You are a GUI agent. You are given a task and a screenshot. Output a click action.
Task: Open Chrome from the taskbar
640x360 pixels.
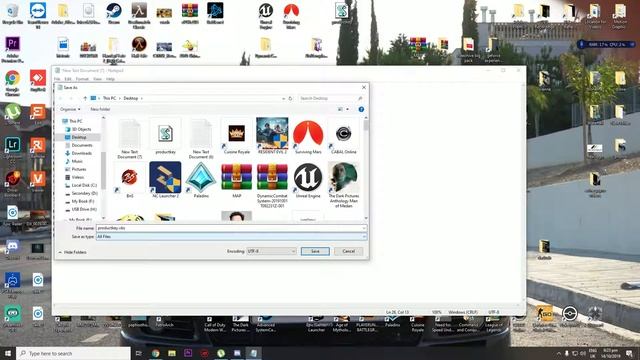pyautogui.click(x=156, y=353)
